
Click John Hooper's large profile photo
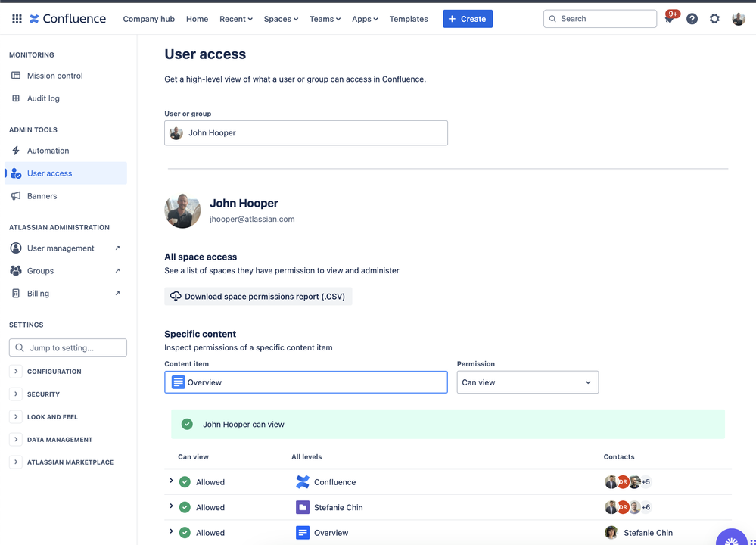coord(182,210)
